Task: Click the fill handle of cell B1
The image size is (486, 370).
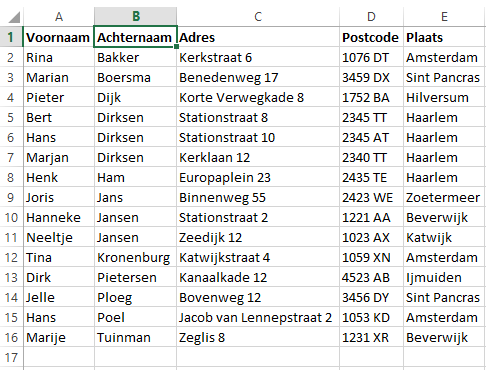Action: (x=176, y=47)
